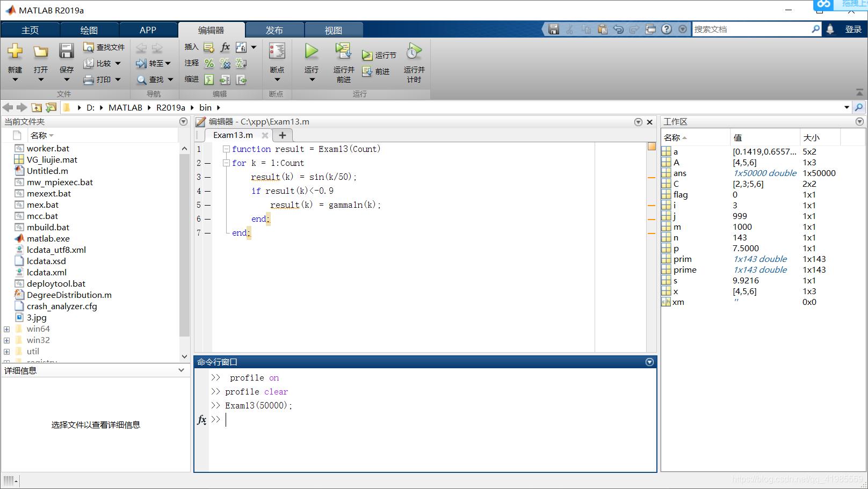Select the ans variable in workspace
This screenshot has height=489, width=868.
point(679,173)
